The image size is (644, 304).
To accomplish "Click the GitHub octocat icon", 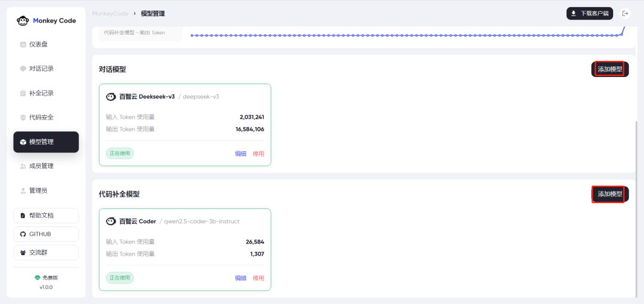I will click(23, 234).
